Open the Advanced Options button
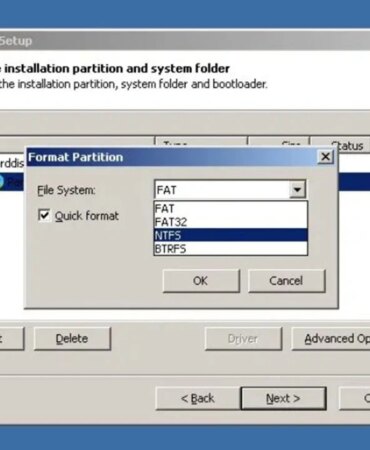370x450 pixels. click(331, 339)
